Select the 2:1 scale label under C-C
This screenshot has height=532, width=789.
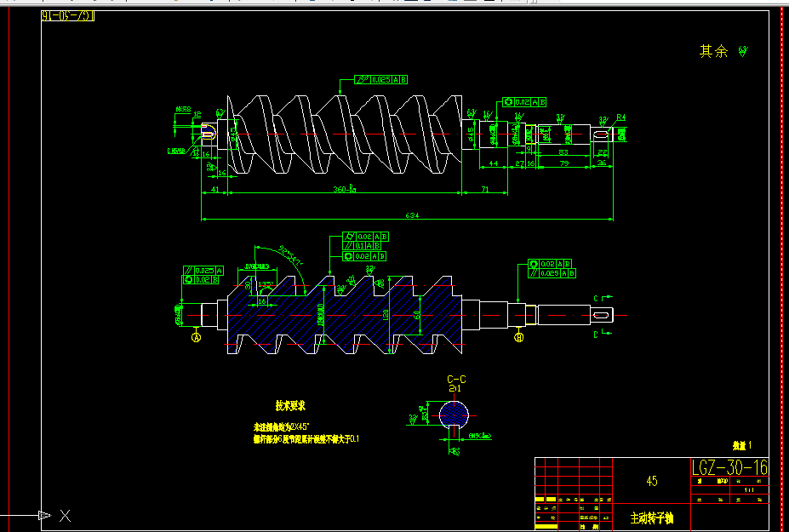(455, 388)
